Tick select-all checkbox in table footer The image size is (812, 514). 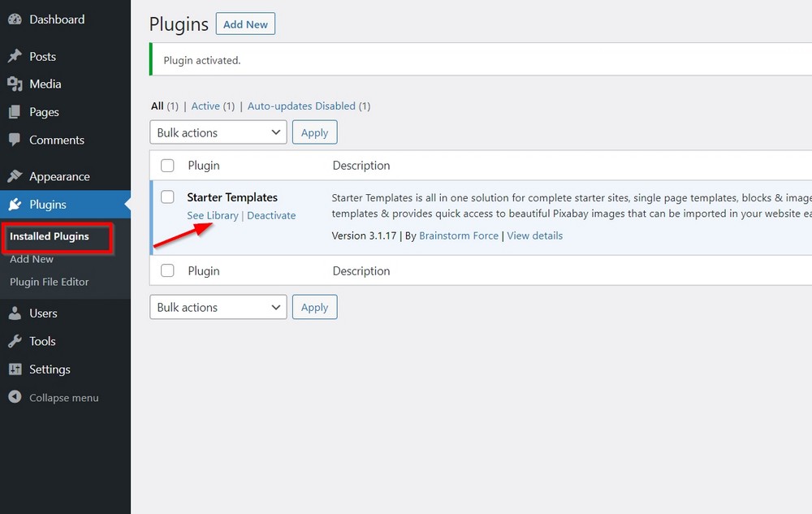[x=167, y=270]
